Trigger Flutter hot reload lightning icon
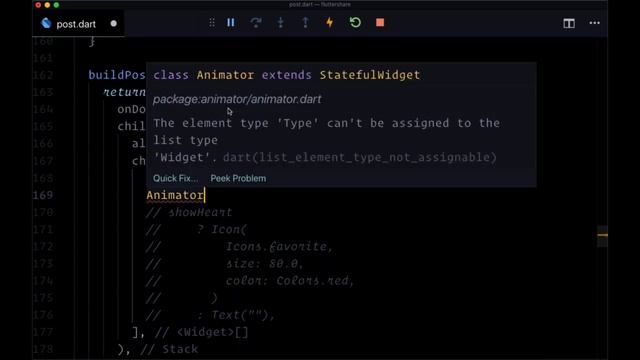This screenshot has height=360, width=640. [330, 23]
